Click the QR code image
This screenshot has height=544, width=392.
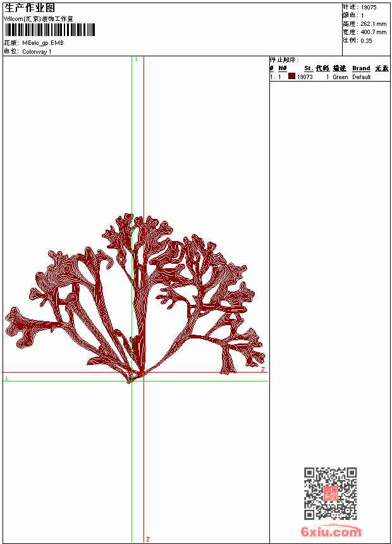coord(331,493)
